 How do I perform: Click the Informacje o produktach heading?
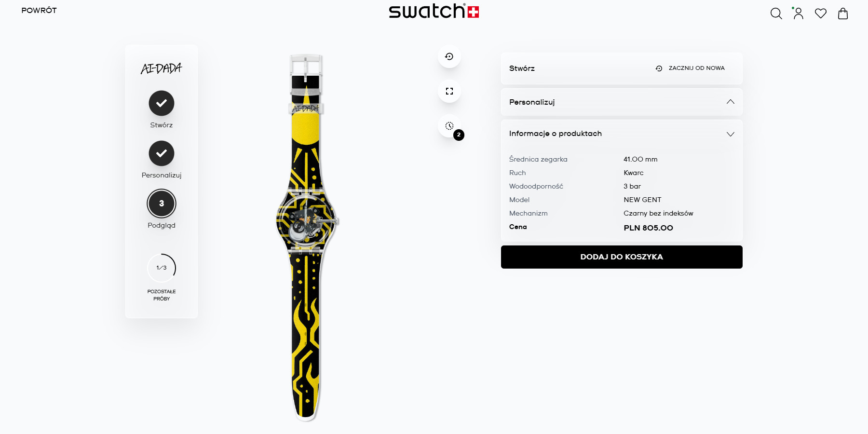(x=556, y=134)
